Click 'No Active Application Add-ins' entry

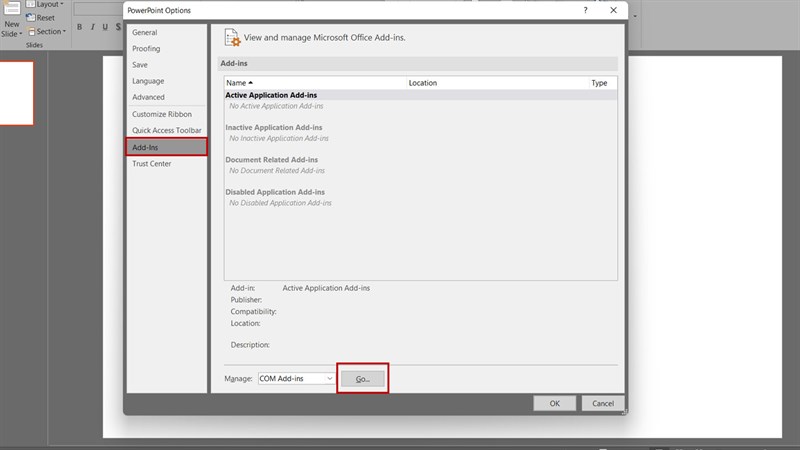coord(276,106)
